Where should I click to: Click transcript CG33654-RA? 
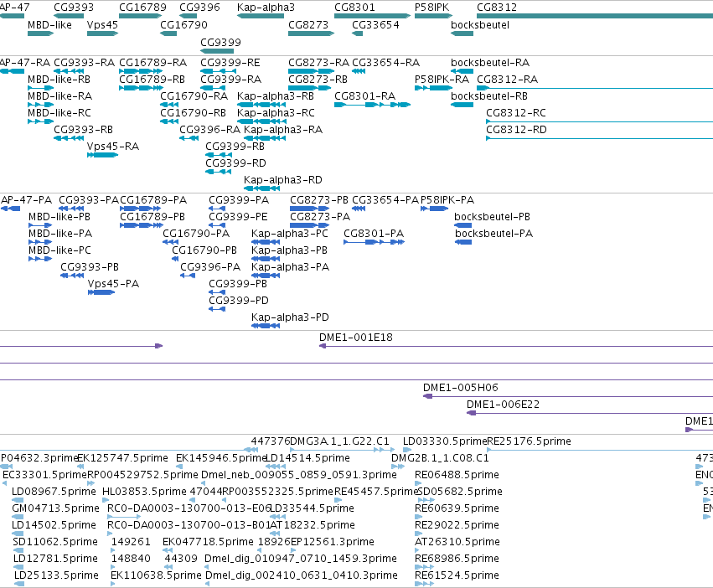click(x=385, y=62)
